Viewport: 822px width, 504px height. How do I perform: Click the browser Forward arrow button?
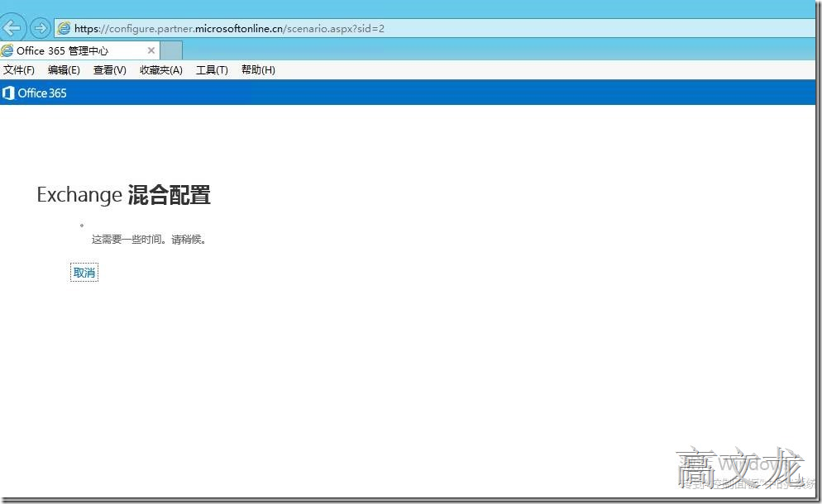(40, 28)
